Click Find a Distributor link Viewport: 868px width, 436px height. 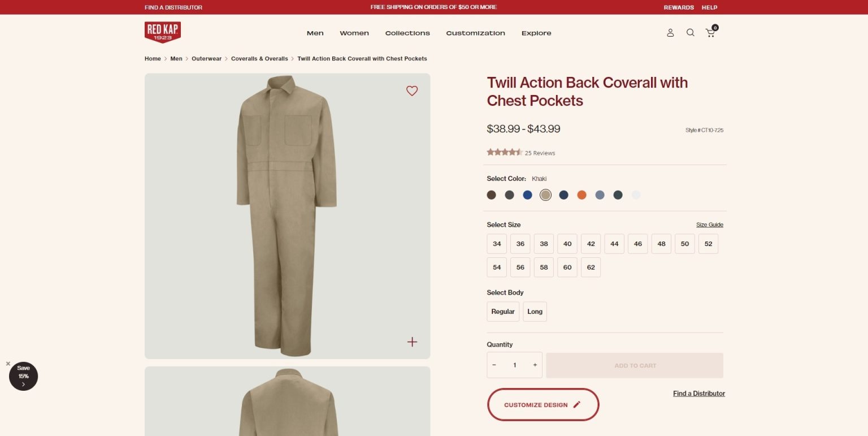click(699, 393)
